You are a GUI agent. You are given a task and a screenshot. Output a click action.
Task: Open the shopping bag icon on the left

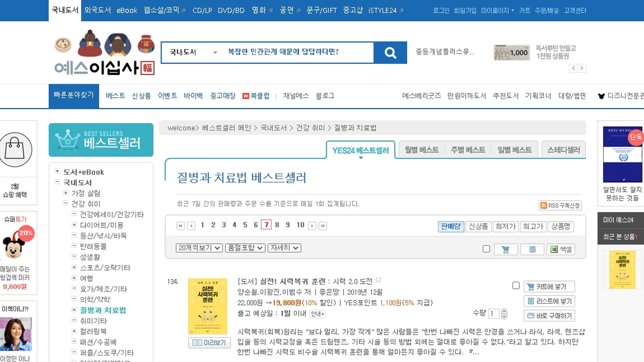point(15,149)
